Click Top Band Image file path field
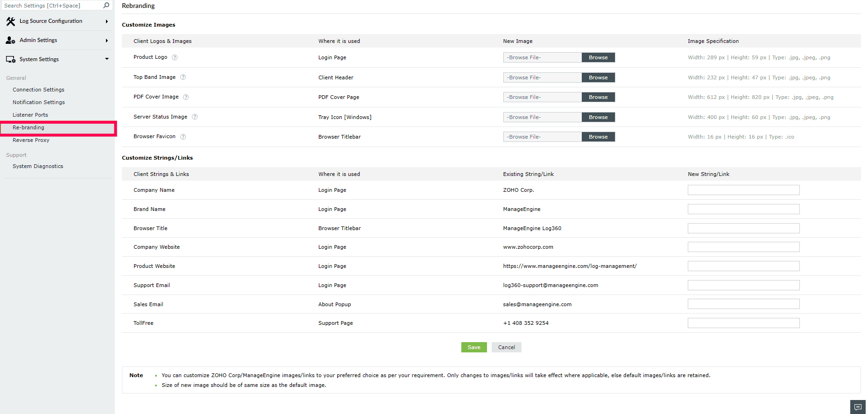 pos(543,77)
